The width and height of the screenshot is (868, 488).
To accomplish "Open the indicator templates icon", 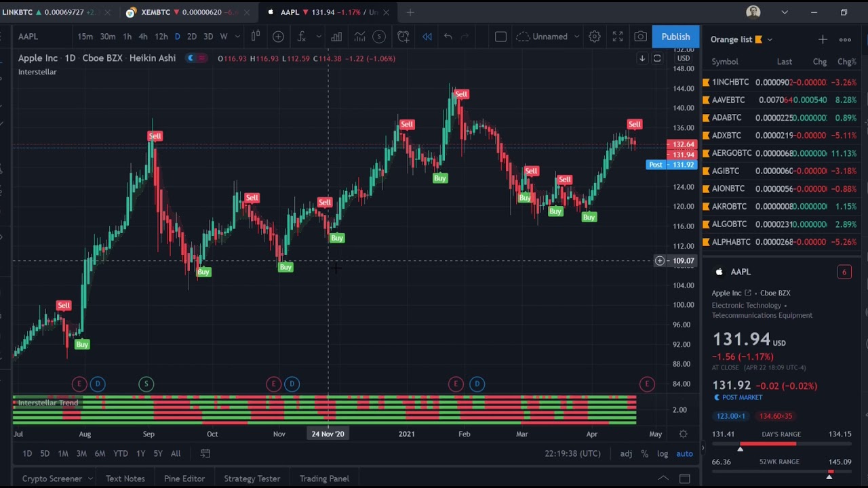I will point(359,37).
